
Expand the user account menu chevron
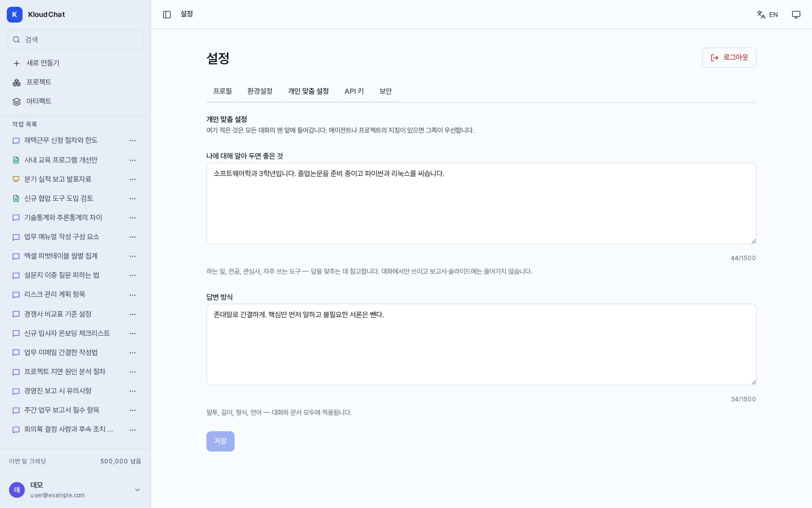point(138,490)
